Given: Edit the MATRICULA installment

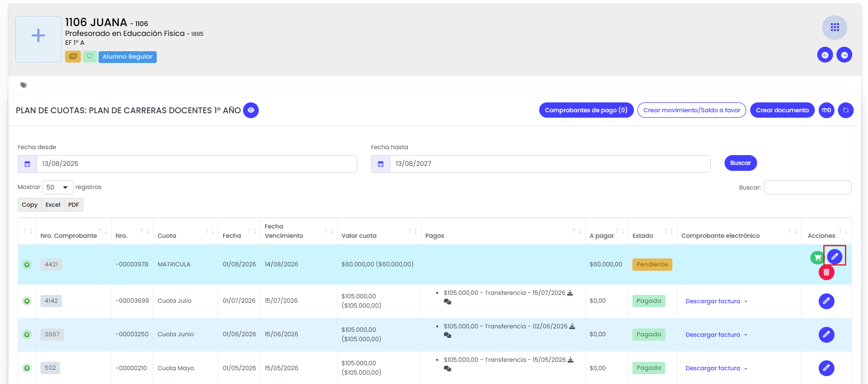Looking at the screenshot, I should [834, 256].
